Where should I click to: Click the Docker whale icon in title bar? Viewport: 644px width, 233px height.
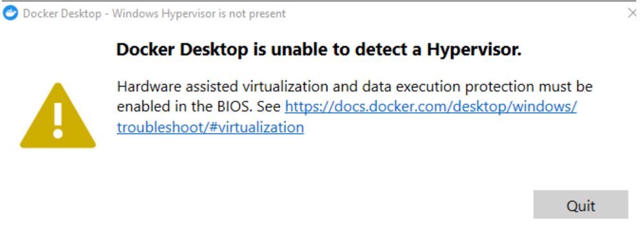coord(10,14)
